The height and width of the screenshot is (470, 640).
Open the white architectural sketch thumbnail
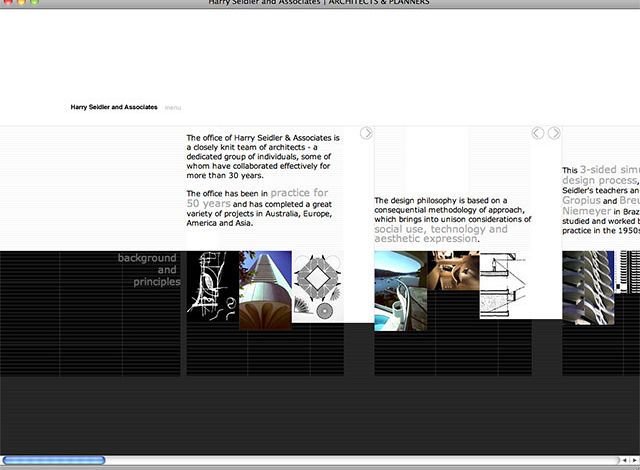pos(212,288)
